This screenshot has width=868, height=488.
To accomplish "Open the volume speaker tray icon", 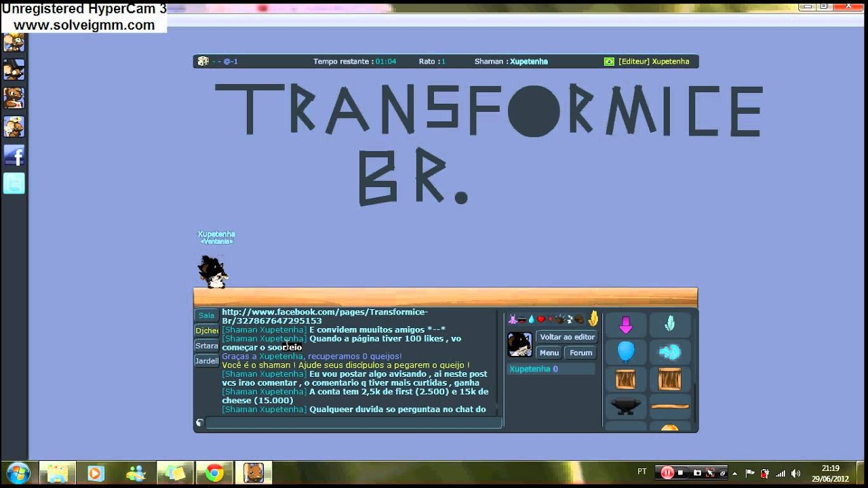I will [795, 473].
